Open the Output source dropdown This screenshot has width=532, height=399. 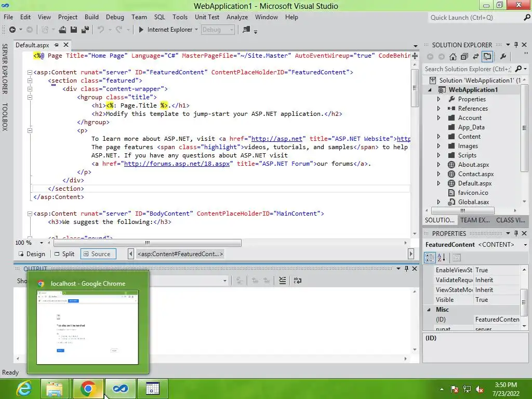click(x=224, y=281)
